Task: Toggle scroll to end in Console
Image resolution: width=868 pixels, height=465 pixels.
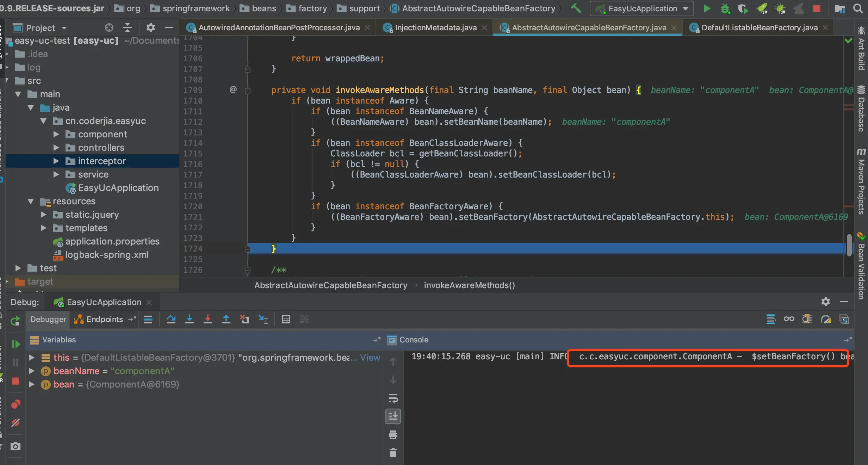Action: pyautogui.click(x=393, y=416)
